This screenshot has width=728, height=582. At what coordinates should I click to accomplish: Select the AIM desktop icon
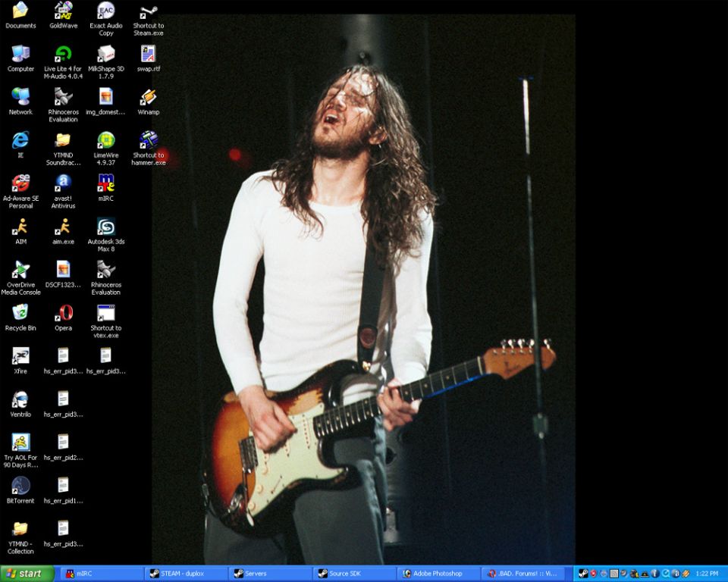click(x=20, y=232)
